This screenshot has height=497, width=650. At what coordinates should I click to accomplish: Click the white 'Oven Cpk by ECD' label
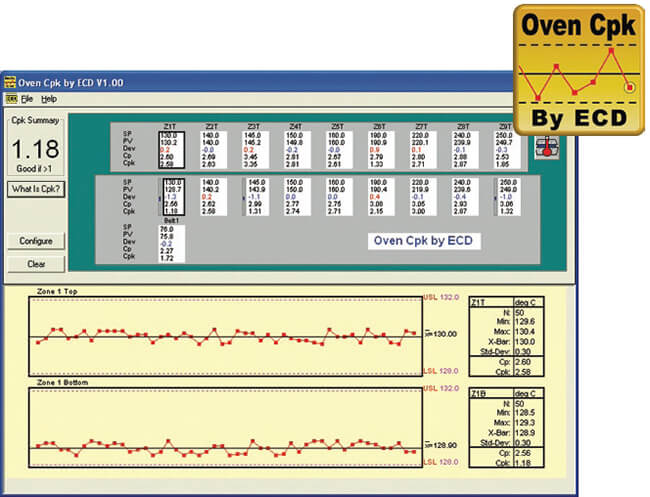coord(424,241)
